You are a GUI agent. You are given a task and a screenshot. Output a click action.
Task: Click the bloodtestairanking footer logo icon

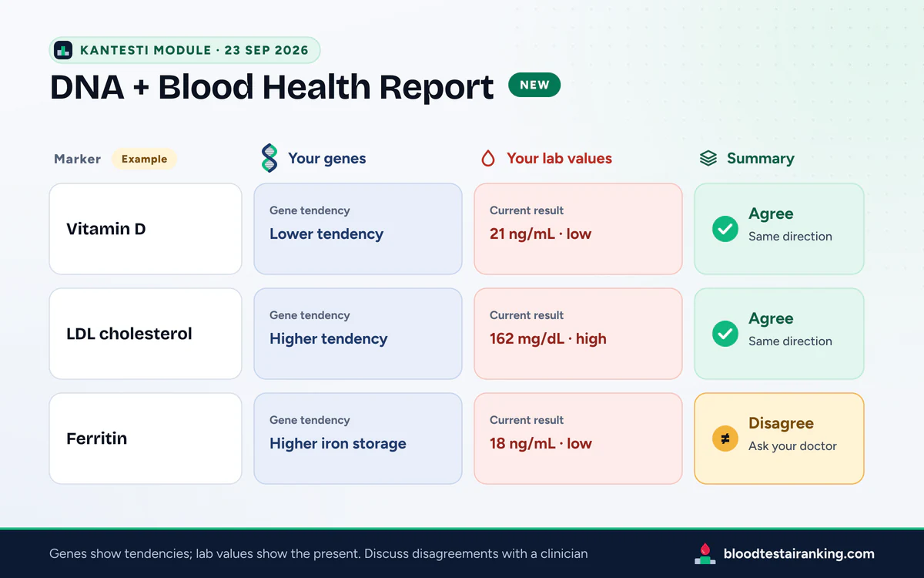click(705, 553)
